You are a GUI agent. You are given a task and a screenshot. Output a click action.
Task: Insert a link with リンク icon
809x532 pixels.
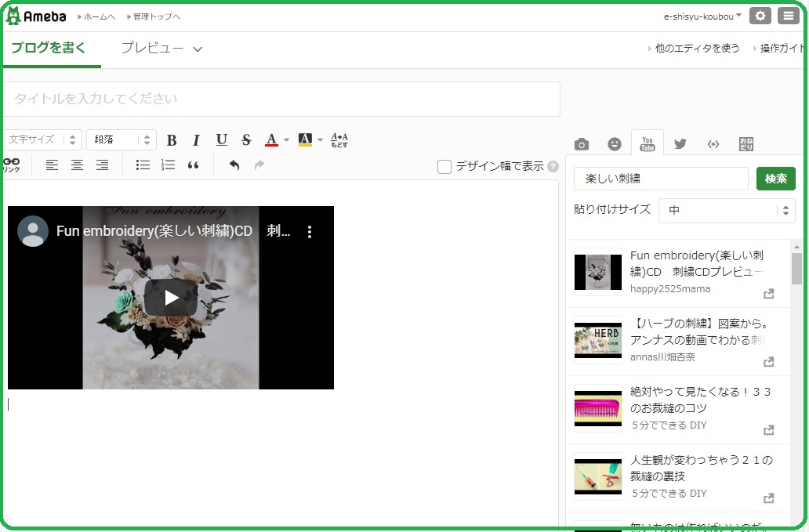(11, 165)
